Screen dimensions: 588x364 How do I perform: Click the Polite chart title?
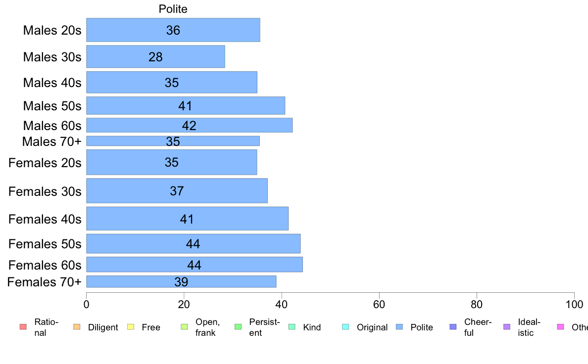(x=173, y=9)
